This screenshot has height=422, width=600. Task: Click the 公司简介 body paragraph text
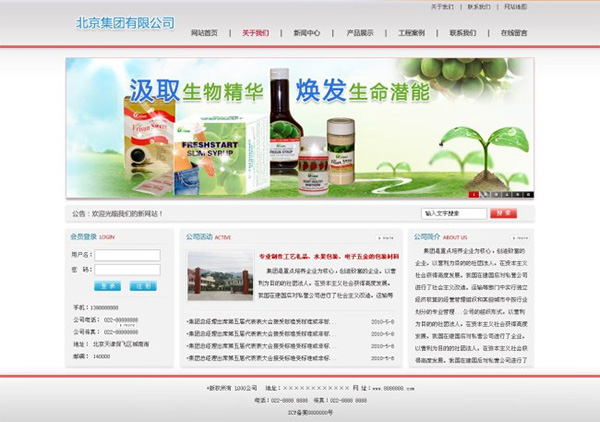pos(471,306)
